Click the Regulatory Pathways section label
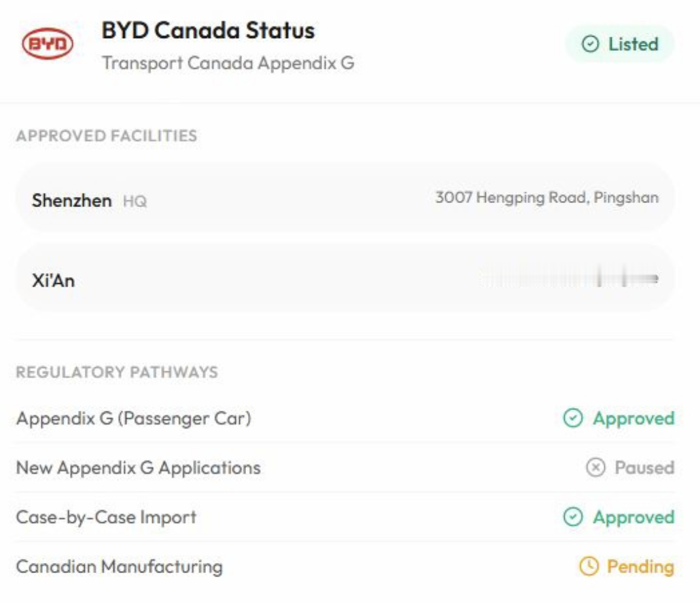Screen dimensions: 700x603 point(117,372)
